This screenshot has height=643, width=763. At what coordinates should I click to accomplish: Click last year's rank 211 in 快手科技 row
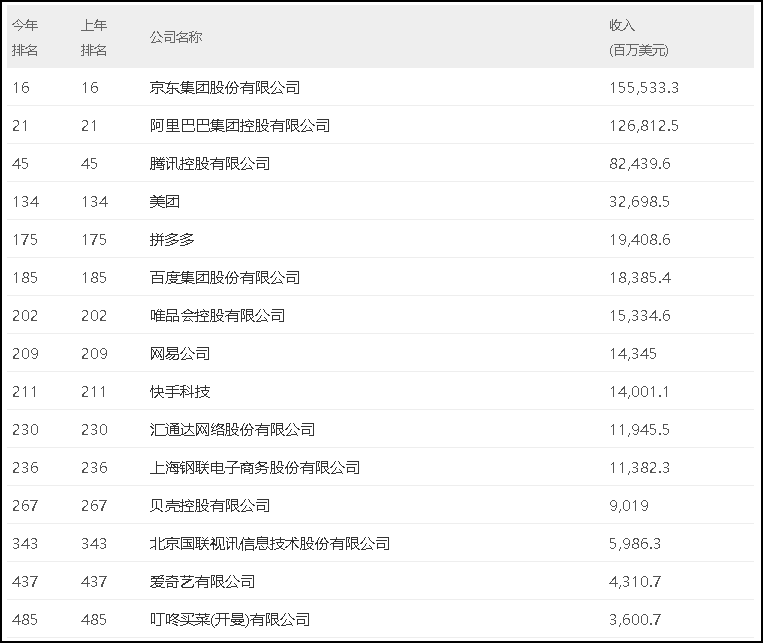(x=93, y=391)
